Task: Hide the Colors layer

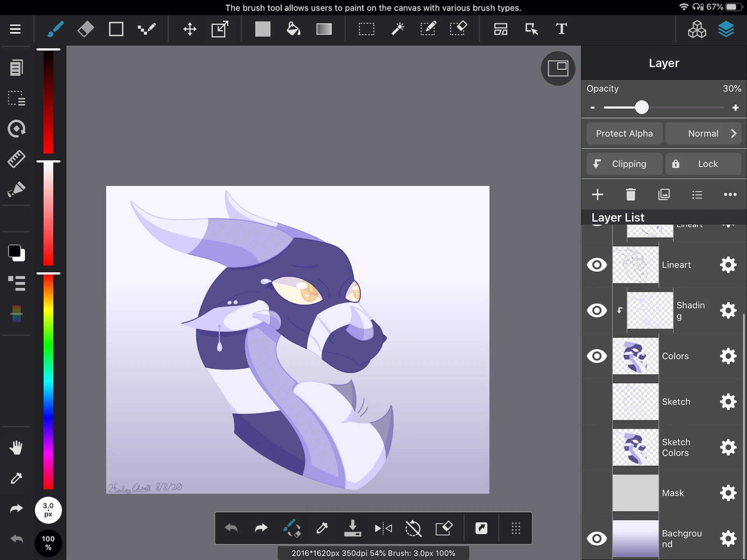Action: pyautogui.click(x=597, y=356)
